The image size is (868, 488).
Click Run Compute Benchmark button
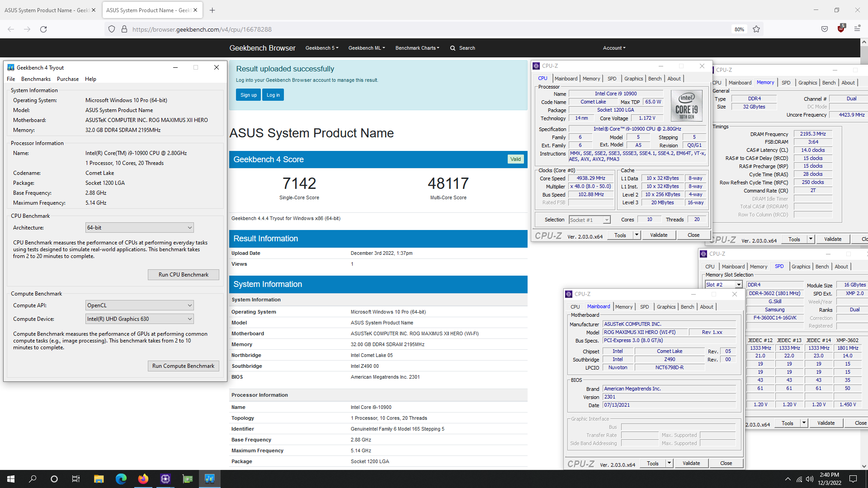(x=184, y=366)
